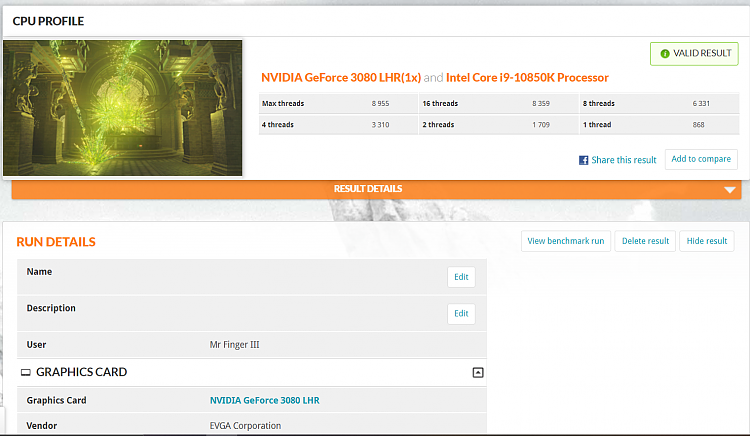Click the 1 thread label

tap(597, 125)
